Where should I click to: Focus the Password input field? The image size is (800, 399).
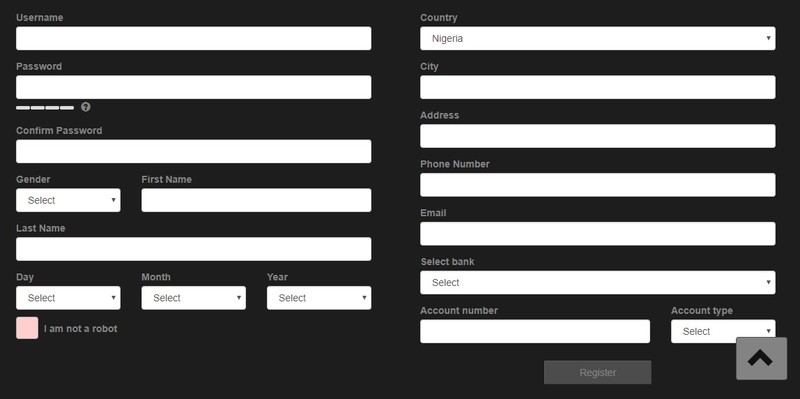coord(193,87)
